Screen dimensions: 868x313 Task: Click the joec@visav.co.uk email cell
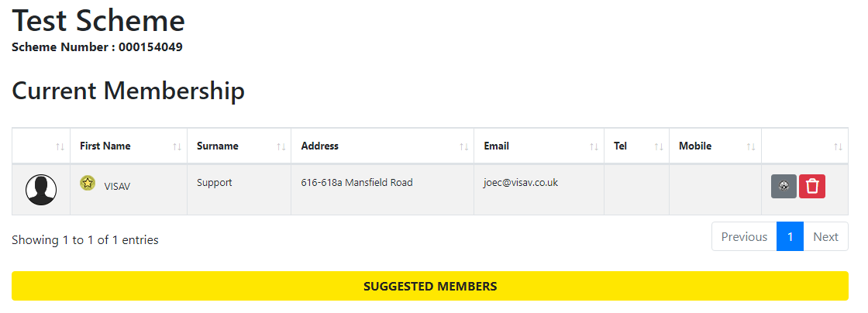tap(521, 183)
